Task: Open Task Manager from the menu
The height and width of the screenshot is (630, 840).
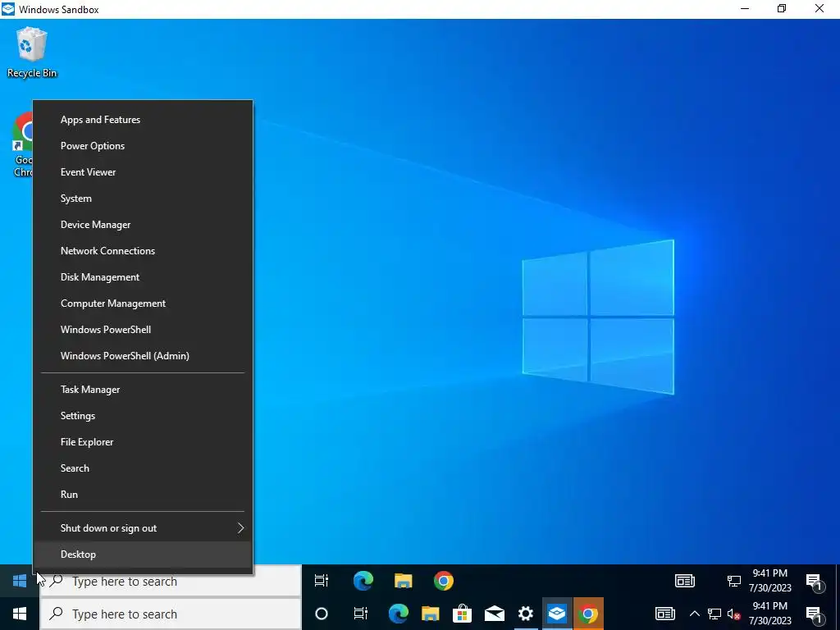Action: click(x=143, y=390)
